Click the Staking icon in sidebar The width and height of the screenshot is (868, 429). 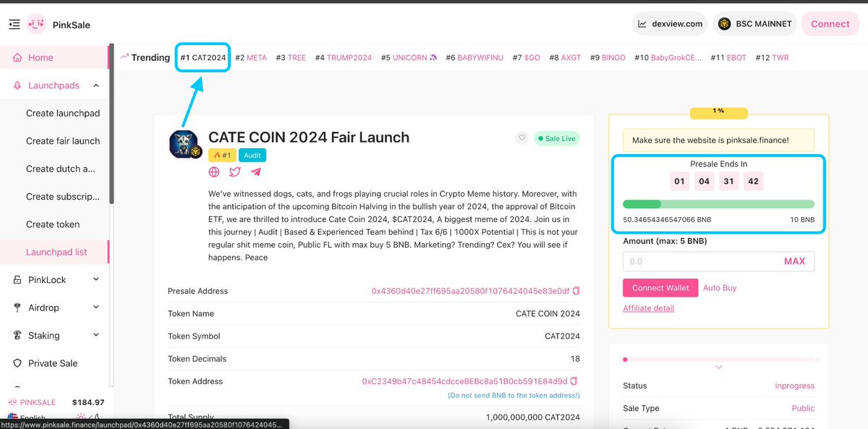point(17,335)
